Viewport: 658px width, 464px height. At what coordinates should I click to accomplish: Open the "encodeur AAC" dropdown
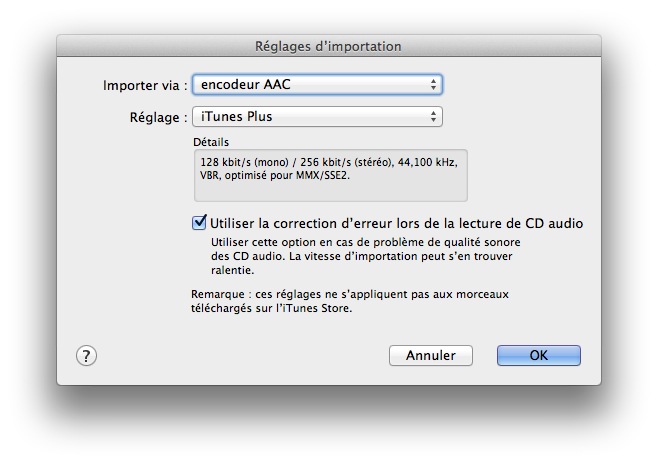[x=316, y=85]
